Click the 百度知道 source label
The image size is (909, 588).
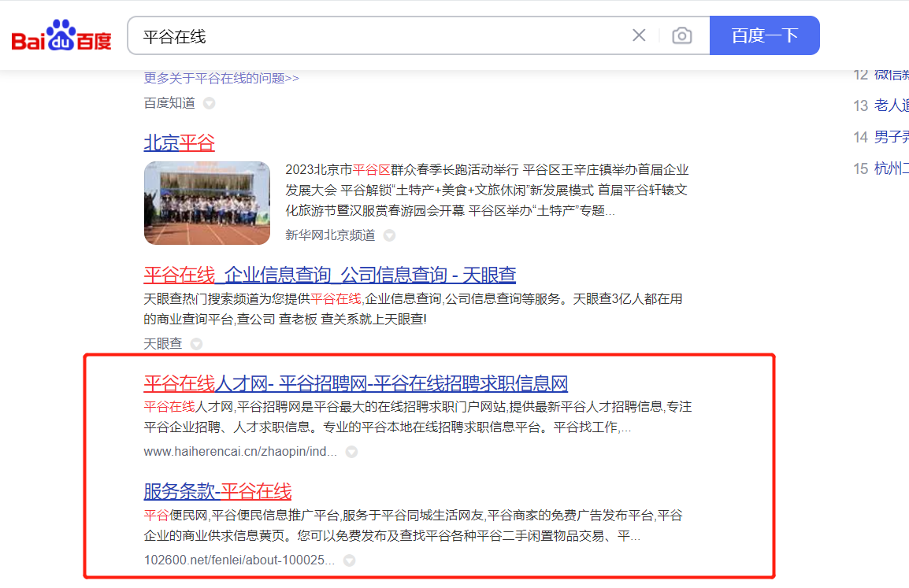169,103
